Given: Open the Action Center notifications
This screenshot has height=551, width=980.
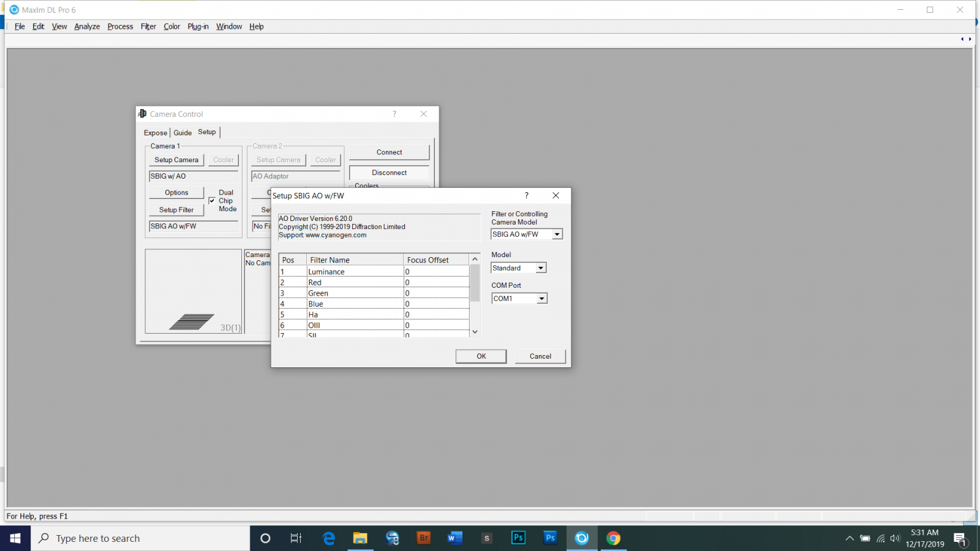Looking at the screenshot, I should [960, 539].
